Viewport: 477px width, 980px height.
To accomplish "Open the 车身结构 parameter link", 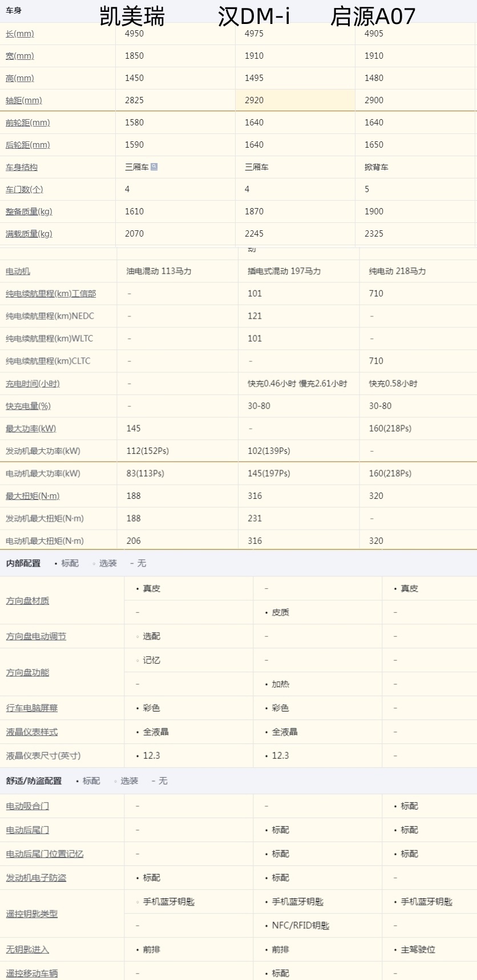I will coord(22,167).
